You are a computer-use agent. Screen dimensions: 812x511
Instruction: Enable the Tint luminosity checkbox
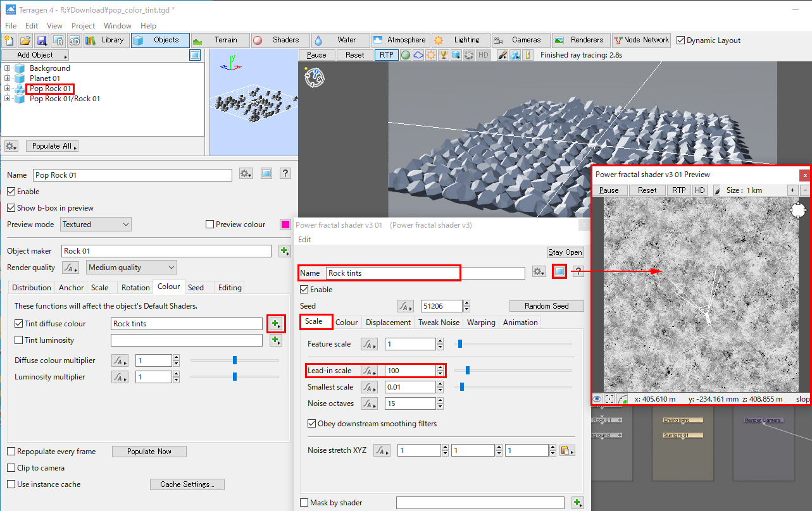[x=19, y=340]
